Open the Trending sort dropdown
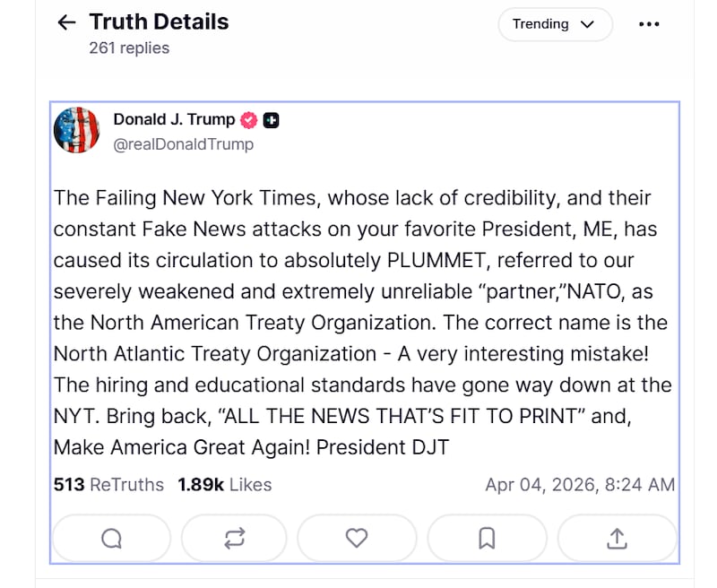The image size is (717, 588). pyautogui.click(x=555, y=24)
